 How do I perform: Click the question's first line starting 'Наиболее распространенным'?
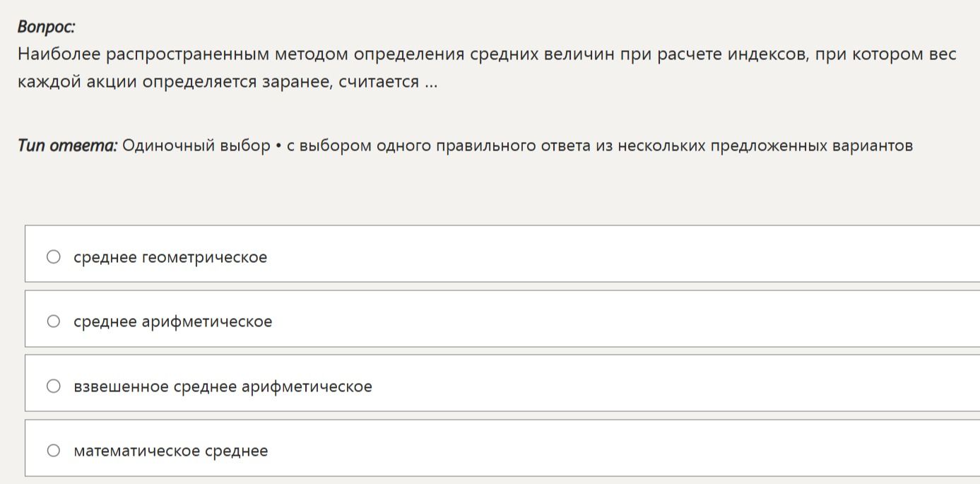click(487, 54)
